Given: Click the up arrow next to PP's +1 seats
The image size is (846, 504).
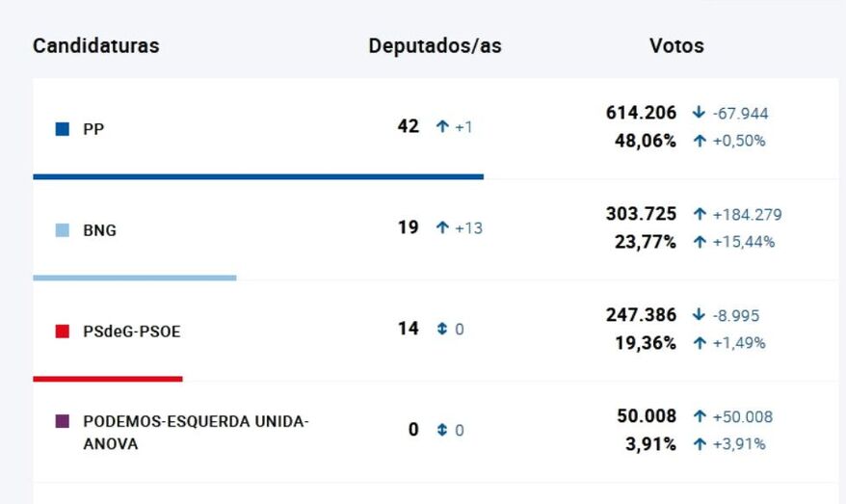Looking at the screenshot, I should [442, 127].
